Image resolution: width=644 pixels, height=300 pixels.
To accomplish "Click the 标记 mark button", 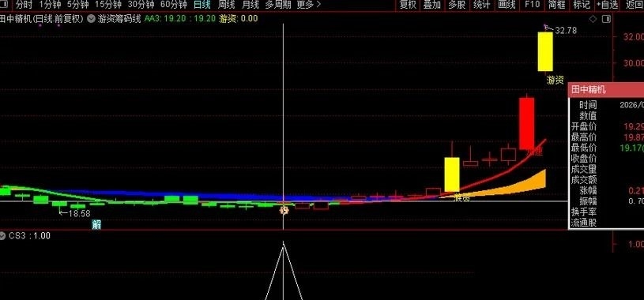I will pyautogui.click(x=581, y=5).
